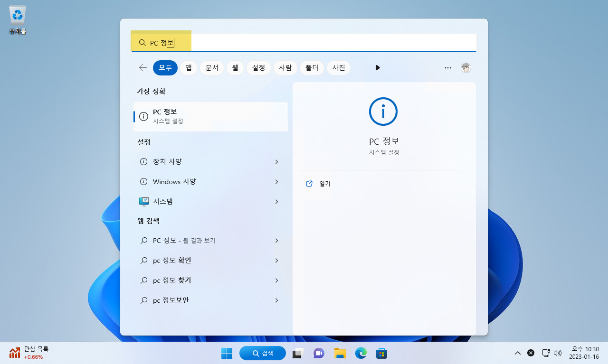Click the info icon beside Windows 사양
This screenshot has height=364, width=608.
pos(143,182)
